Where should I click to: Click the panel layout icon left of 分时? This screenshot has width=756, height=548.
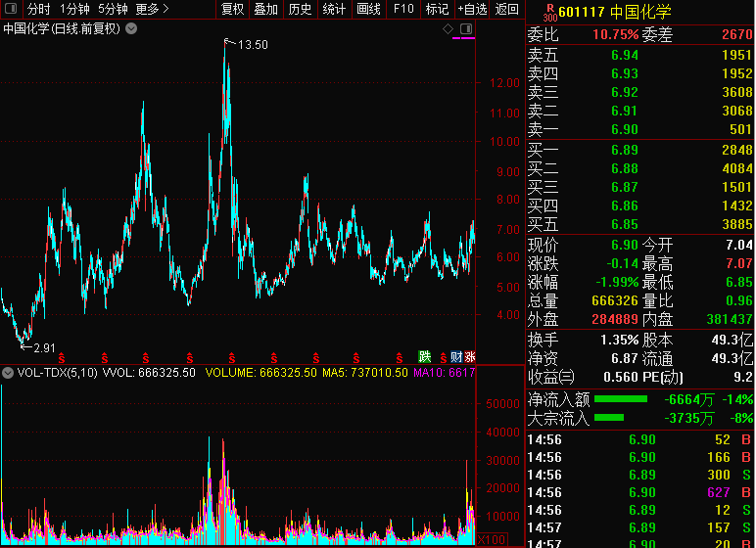pyautogui.click(x=11, y=8)
